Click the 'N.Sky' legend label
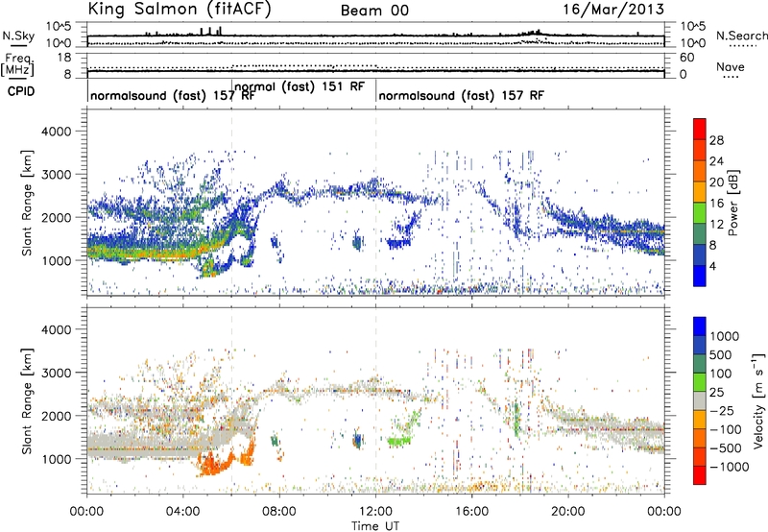The width and height of the screenshot is (768, 532). [x=18, y=36]
